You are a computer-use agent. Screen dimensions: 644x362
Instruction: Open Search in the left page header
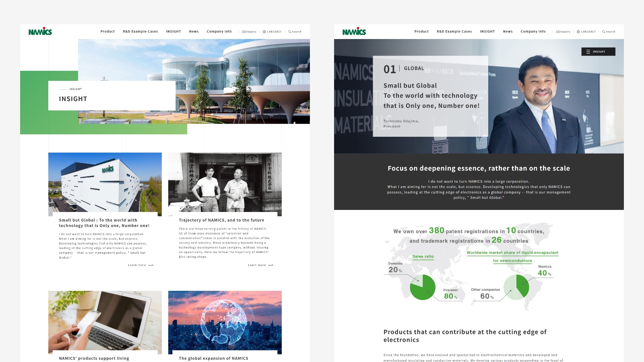coord(295,32)
